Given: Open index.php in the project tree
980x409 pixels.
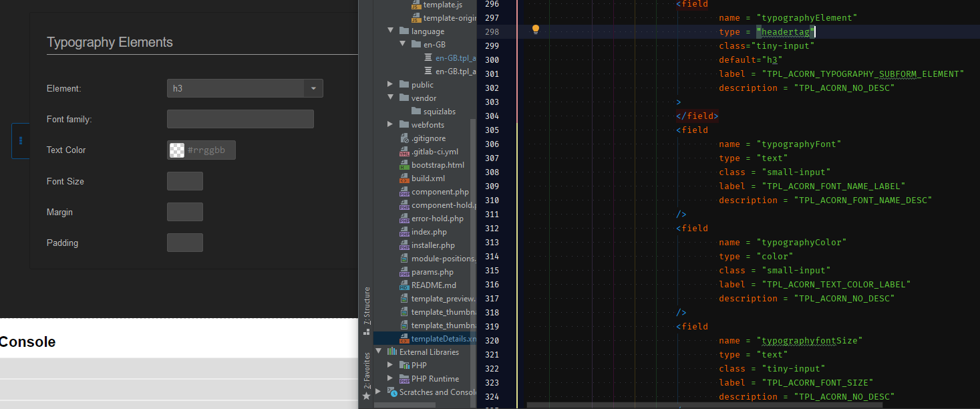Looking at the screenshot, I should point(429,231).
